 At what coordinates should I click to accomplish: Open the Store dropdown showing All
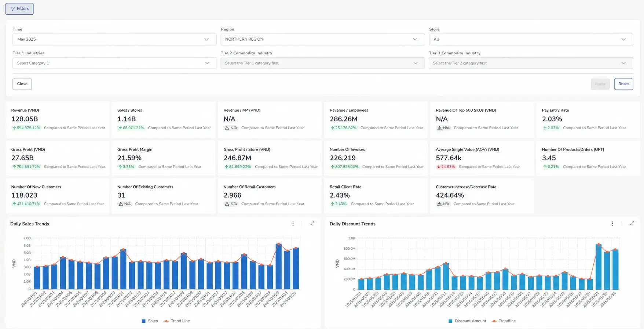[531, 39]
